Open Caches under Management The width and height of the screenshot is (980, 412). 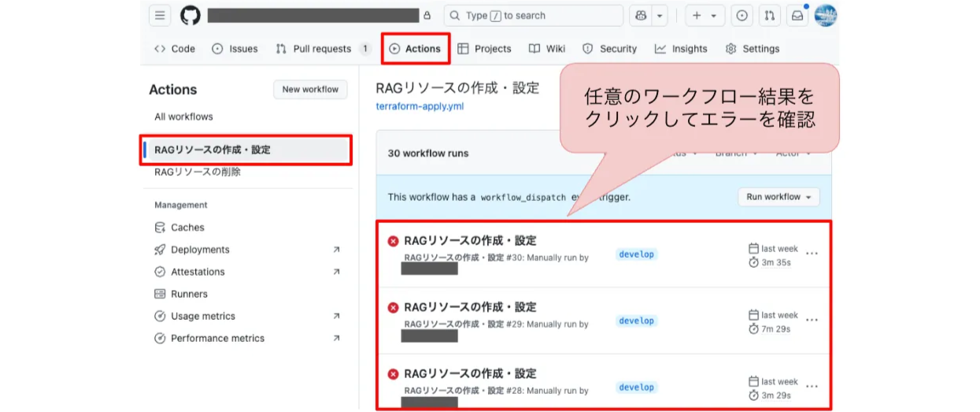(187, 228)
